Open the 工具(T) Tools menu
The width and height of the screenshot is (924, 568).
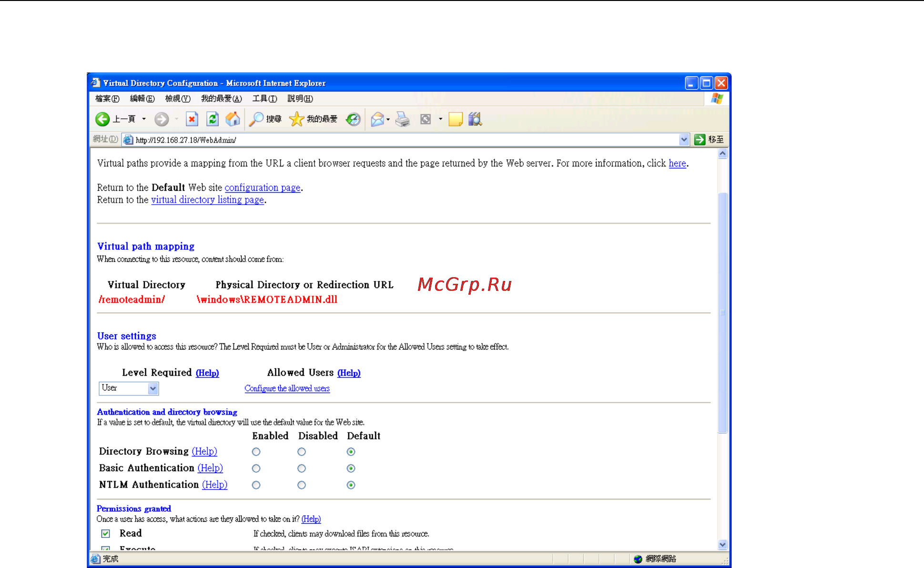click(x=264, y=99)
